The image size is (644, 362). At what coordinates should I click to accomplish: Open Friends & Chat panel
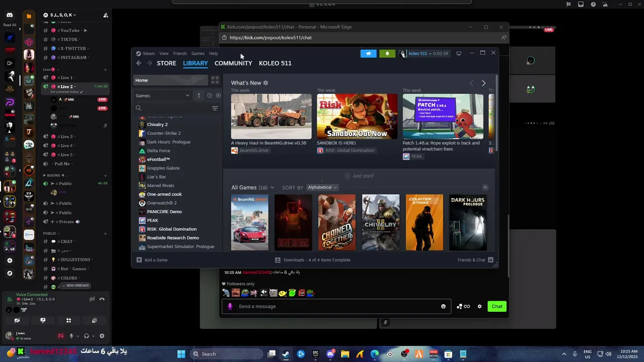point(475,260)
